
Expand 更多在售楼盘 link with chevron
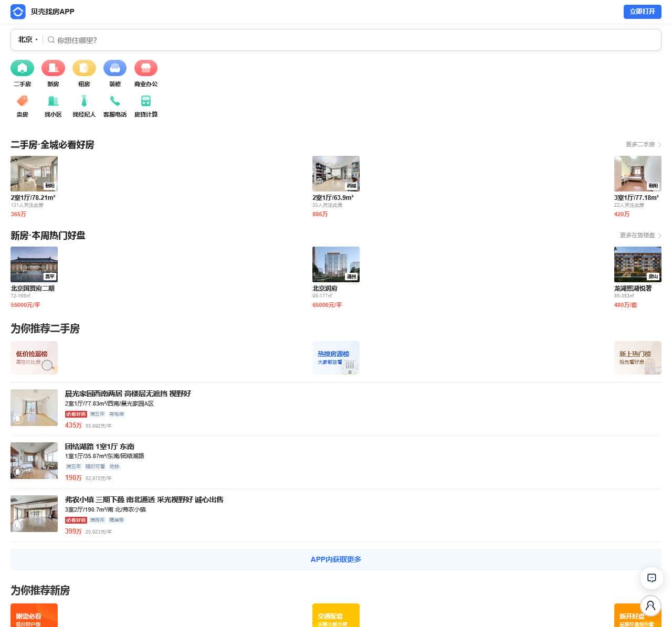click(640, 236)
